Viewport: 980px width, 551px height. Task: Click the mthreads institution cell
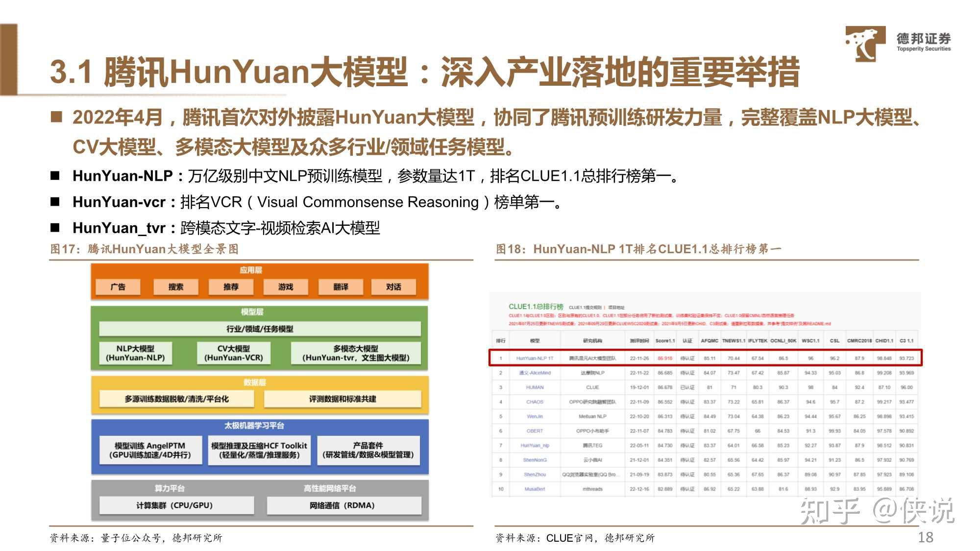click(x=592, y=489)
